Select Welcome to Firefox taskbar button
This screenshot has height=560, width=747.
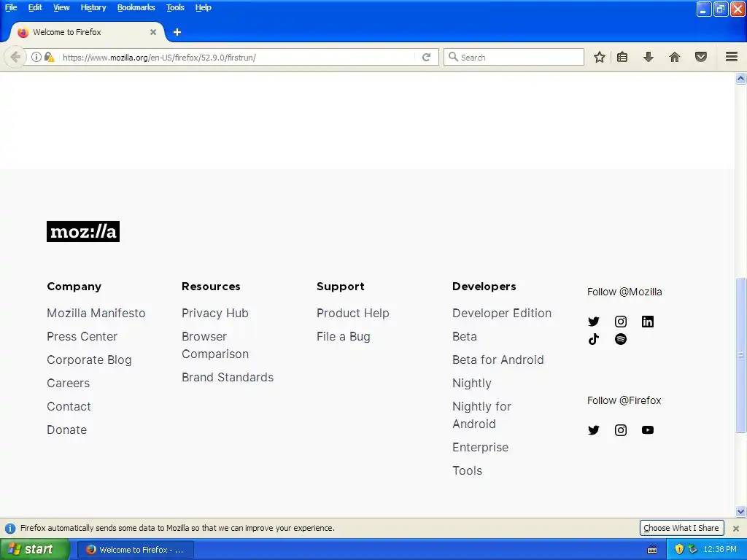click(x=135, y=550)
